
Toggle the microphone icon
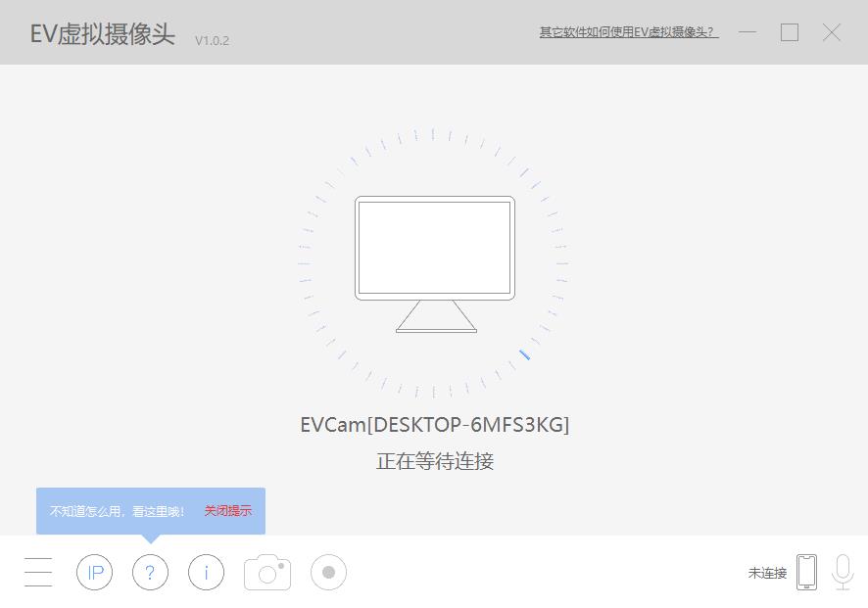(843, 572)
